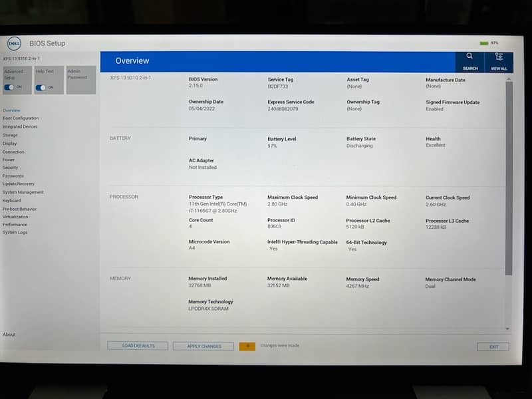Toggle Help Text switch
Image resolution: width=532 pixels, height=399 pixels.
pyautogui.click(x=41, y=87)
